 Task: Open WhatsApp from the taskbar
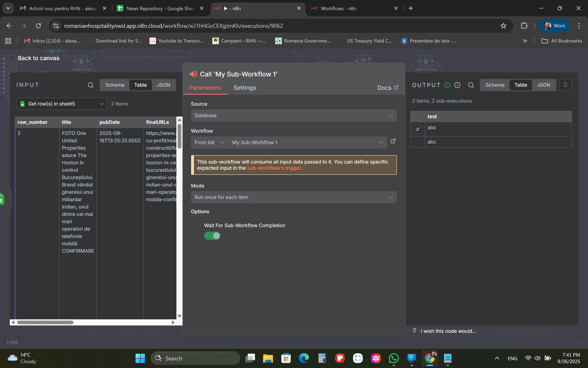tap(394, 358)
